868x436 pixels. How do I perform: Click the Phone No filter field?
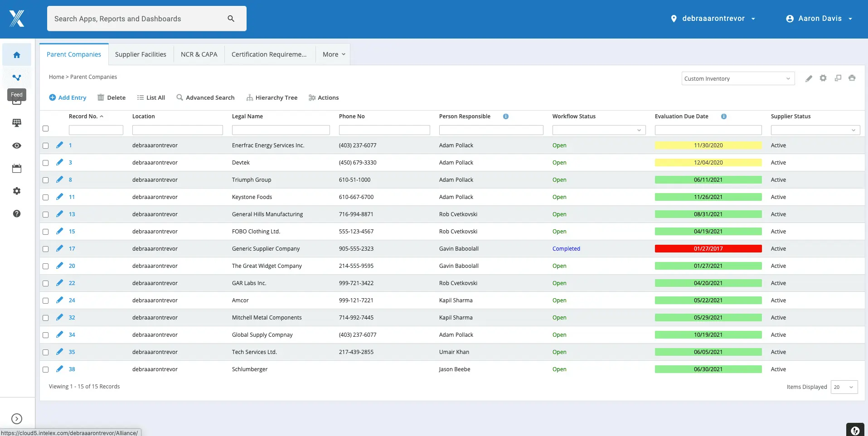(x=384, y=130)
